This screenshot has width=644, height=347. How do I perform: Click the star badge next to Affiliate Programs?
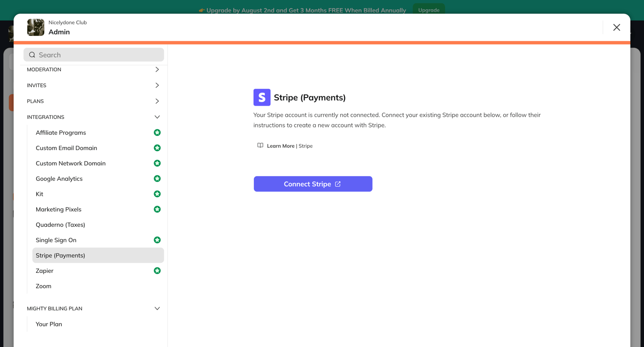point(157,133)
